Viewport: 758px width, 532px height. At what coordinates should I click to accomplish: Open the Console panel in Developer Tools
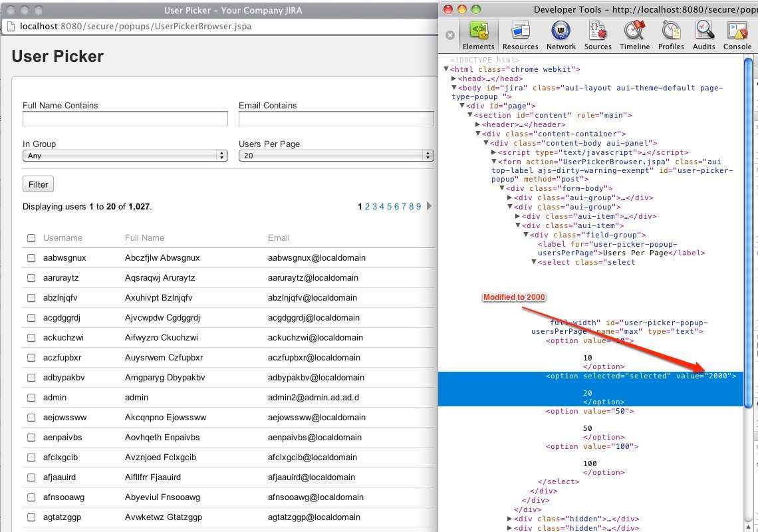click(737, 35)
